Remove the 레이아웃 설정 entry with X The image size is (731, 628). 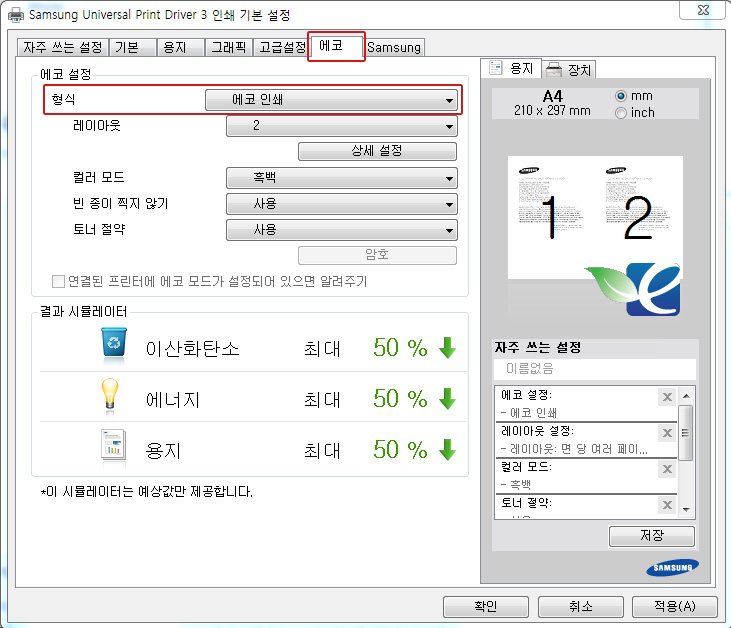pyautogui.click(x=667, y=433)
